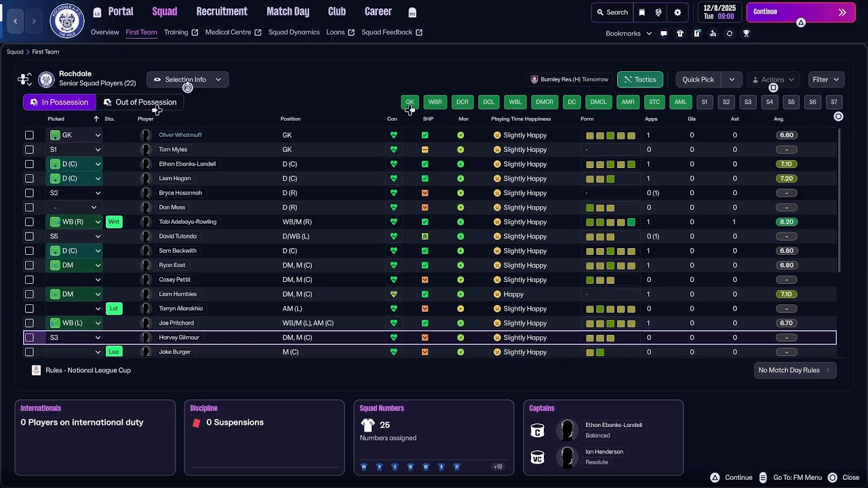Select the DMCR position chip
The width and height of the screenshot is (868, 488).
click(545, 102)
